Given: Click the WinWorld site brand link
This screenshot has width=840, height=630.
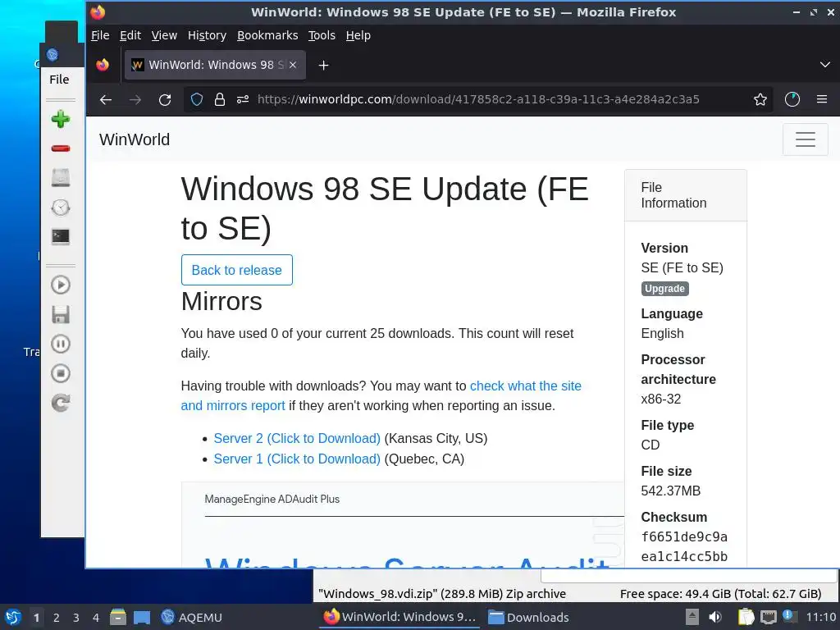Looking at the screenshot, I should (135, 139).
